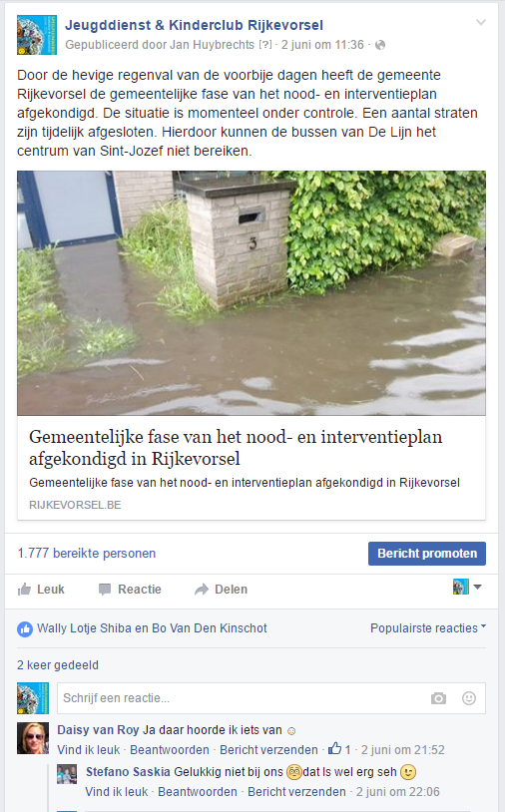Click the Reactie speech bubble button
The image size is (505, 812).
[130, 590]
